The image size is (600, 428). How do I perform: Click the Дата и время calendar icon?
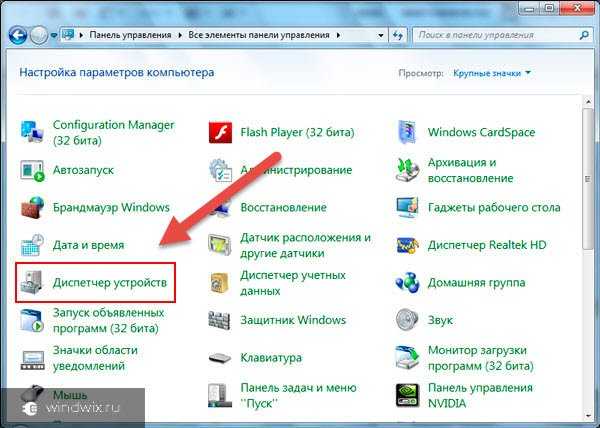tap(32, 245)
